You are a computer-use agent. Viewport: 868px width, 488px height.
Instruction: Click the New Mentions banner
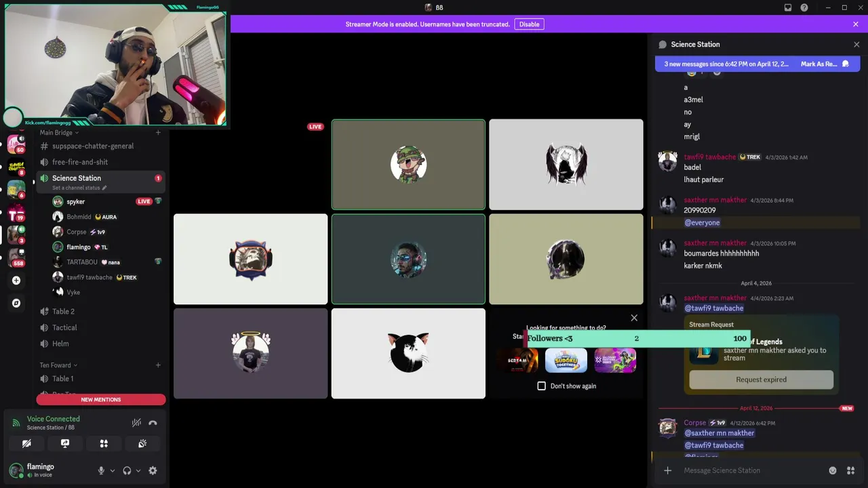(101, 400)
